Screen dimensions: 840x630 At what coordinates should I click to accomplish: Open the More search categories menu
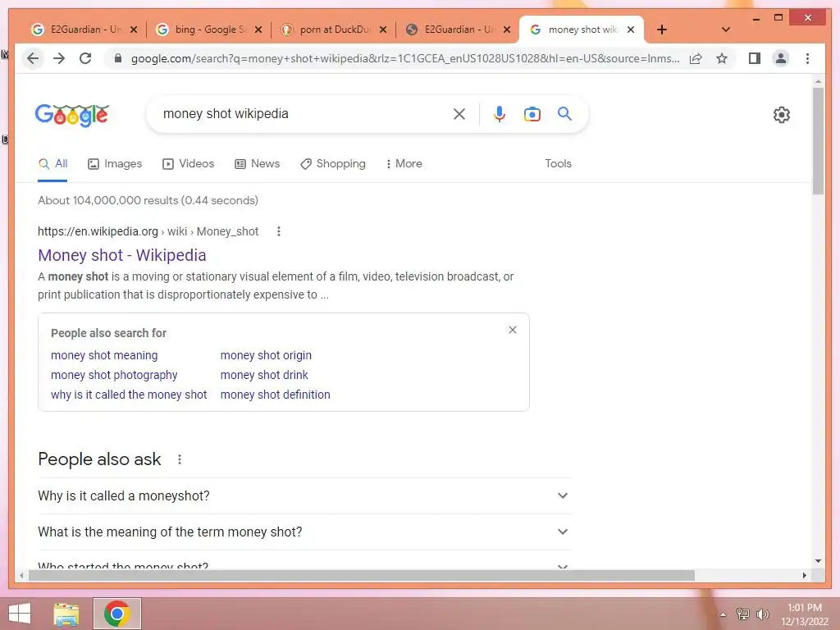(404, 164)
